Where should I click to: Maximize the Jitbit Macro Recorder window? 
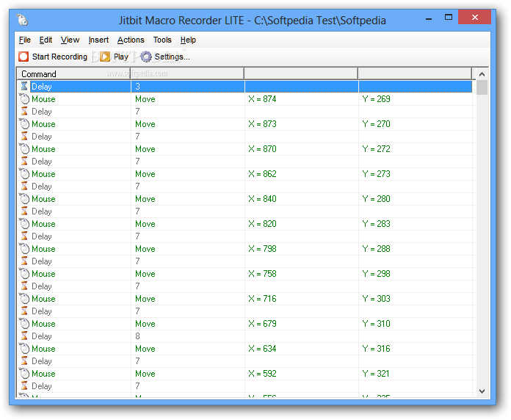[449, 18]
